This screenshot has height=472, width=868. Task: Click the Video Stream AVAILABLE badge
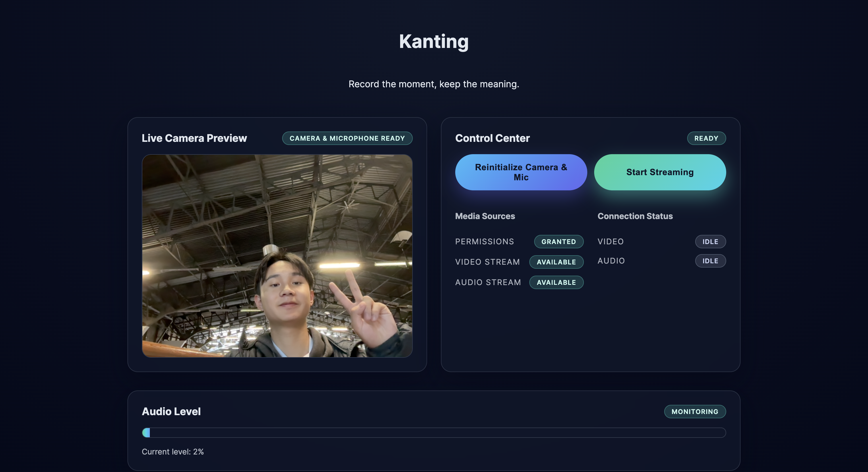point(556,262)
